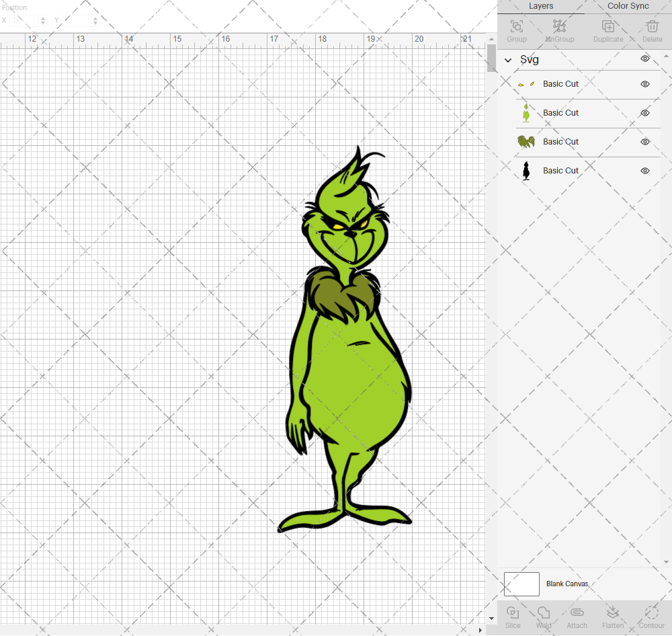The image size is (672, 636).
Task: Click the Grinch's yellow eye on canvas
Action: coord(337,226)
